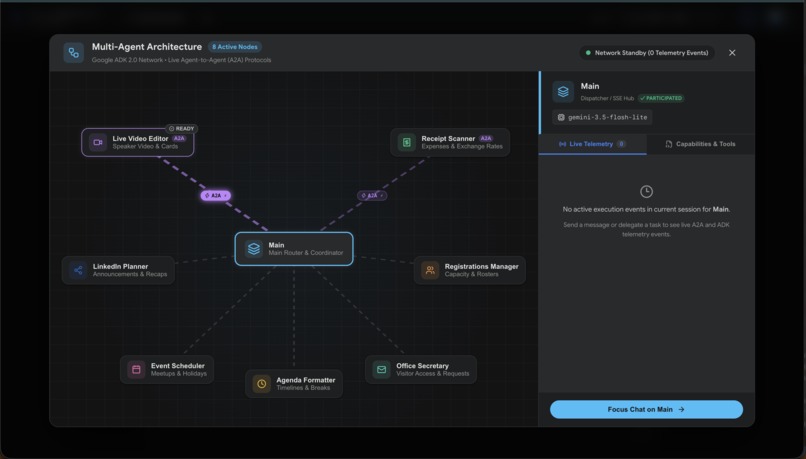Select the Office Secretary node
The image size is (806, 459).
point(421,369)
